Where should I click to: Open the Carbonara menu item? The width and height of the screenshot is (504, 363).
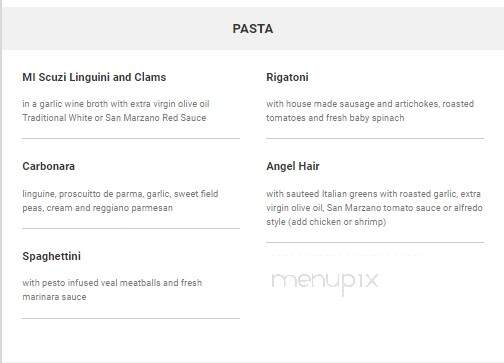click(48, 166)
